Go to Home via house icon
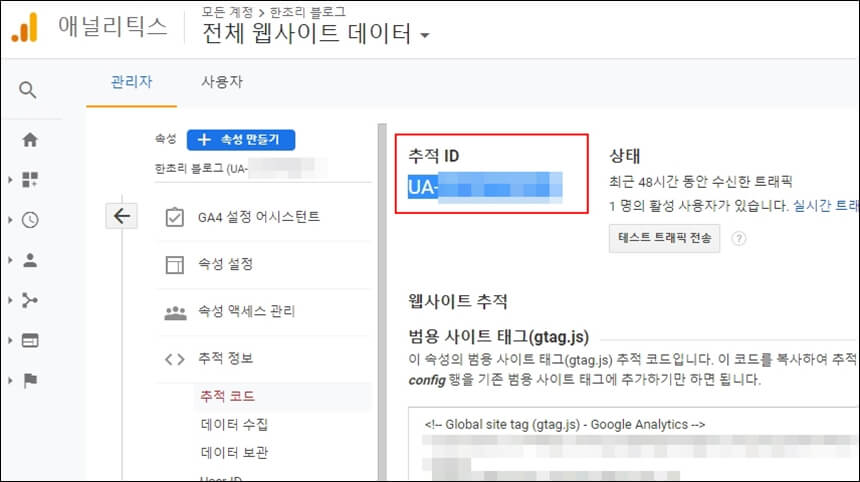 [x=30, y=140]
